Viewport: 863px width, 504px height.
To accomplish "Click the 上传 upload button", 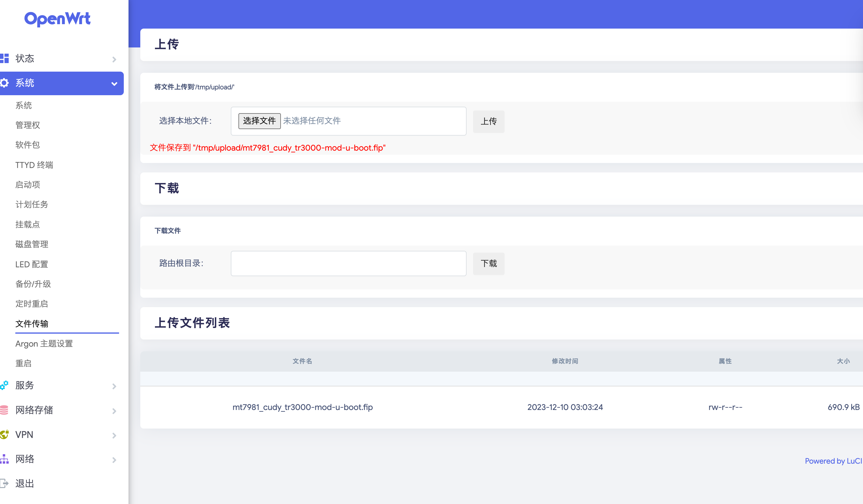I will click(488, 121).
